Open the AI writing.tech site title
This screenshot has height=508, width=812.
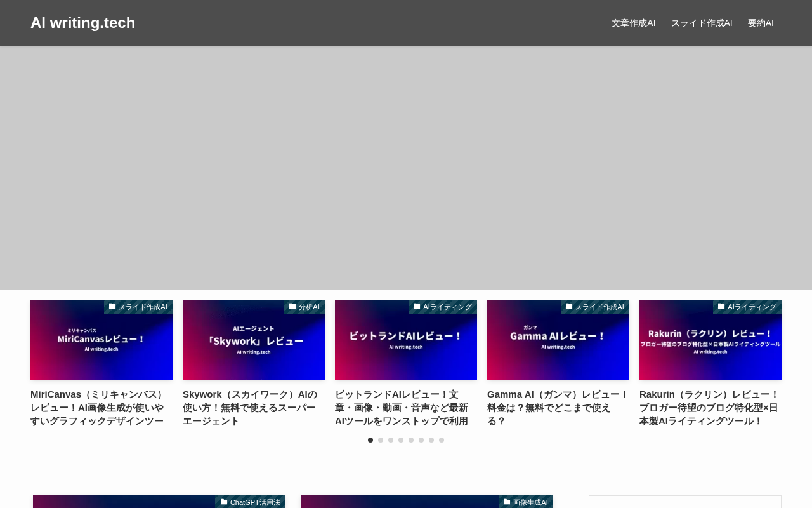point(82,23)
